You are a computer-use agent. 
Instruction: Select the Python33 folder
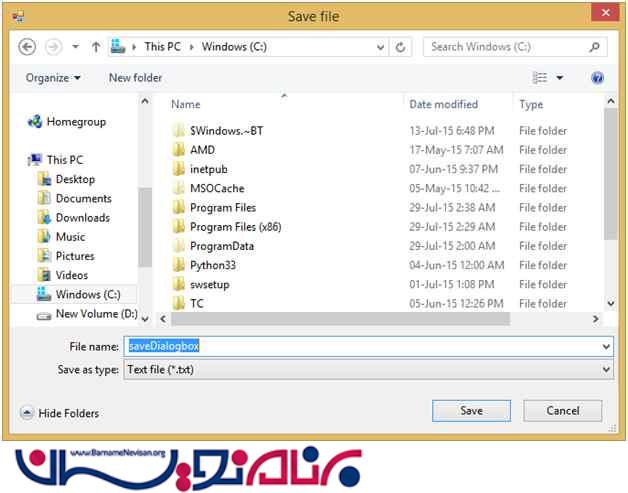click(212, 265)
